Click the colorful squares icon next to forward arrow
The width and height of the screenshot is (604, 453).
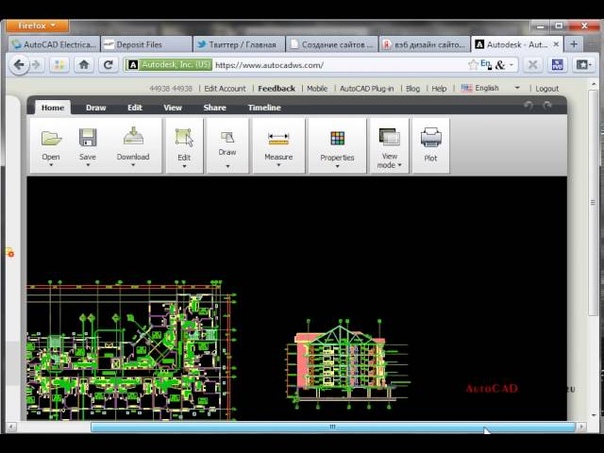pos(59,65)
